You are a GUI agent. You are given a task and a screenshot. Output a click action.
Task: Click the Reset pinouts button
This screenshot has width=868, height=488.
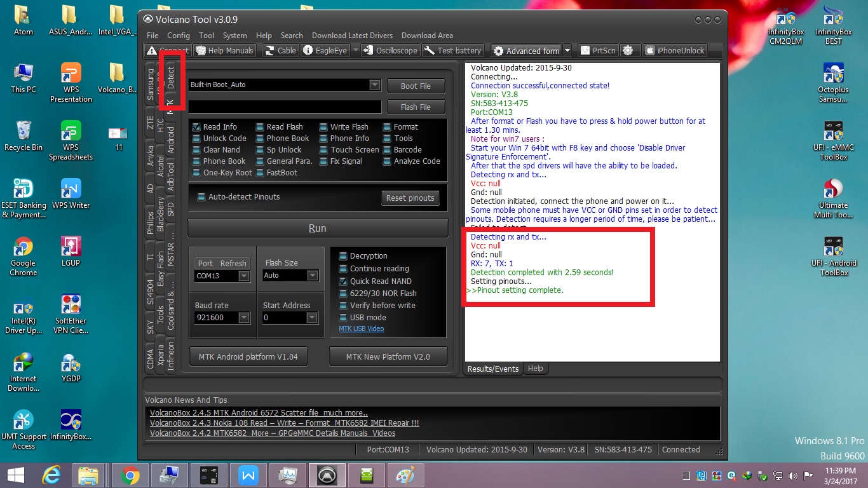coord(410,198)
